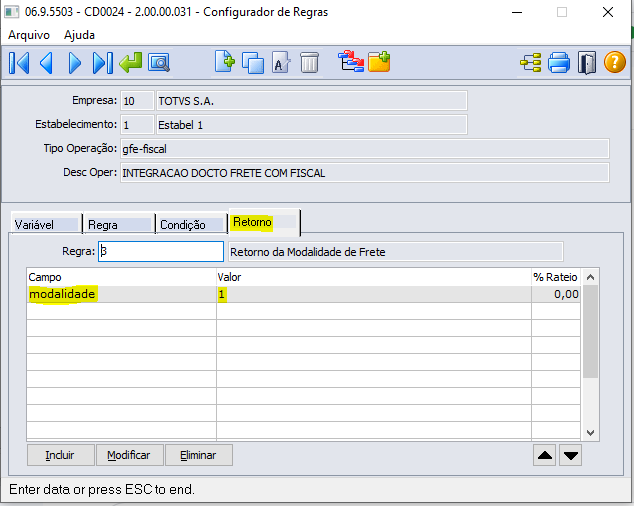Click the Estabel 1 name field
634x506 pixels.
click(x=312, y=125)
